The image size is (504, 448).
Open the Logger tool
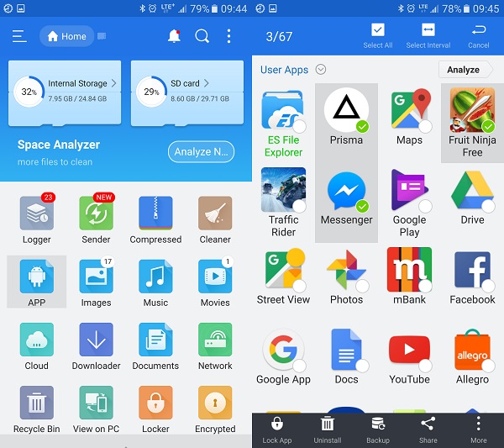click(37, 220)
